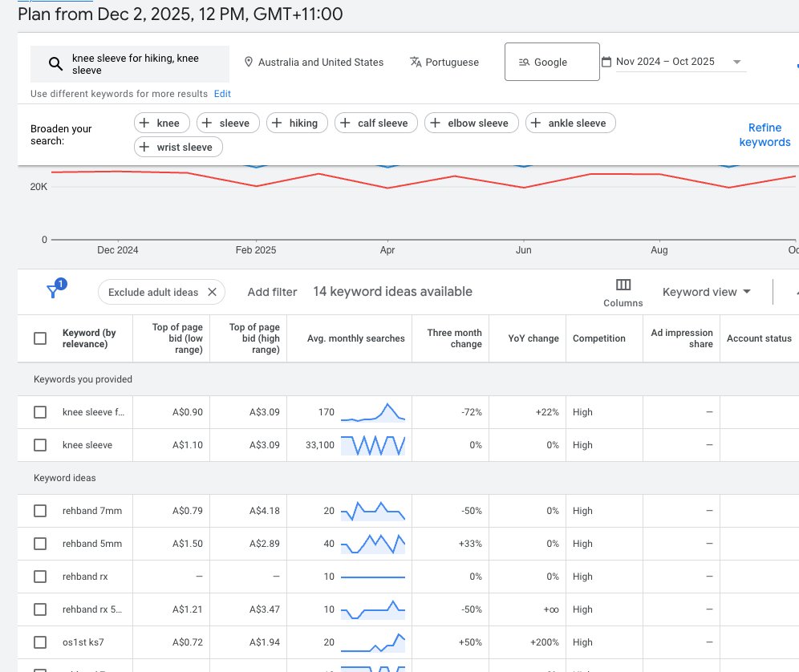The width and height of the screenshot is (799, 672).
Task: Check the knee sleeve row checkbox
Action: pyautogui.click(x=40, y=445)
